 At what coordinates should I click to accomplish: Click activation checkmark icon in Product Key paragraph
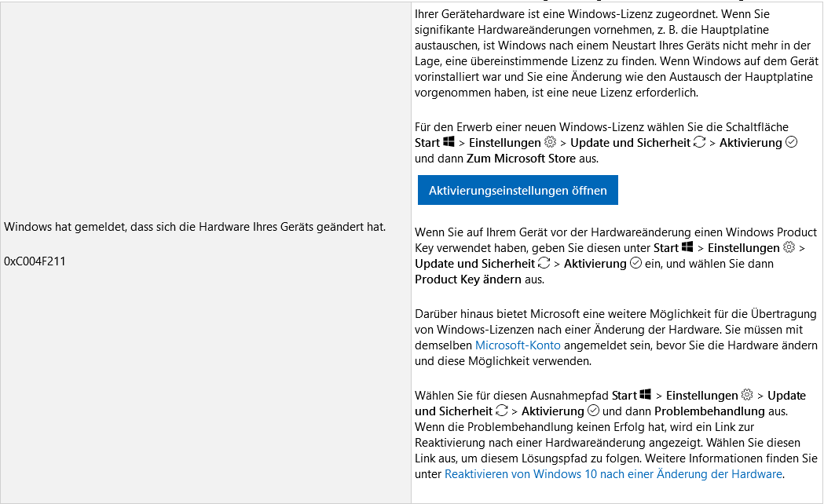tap(635, 262)
